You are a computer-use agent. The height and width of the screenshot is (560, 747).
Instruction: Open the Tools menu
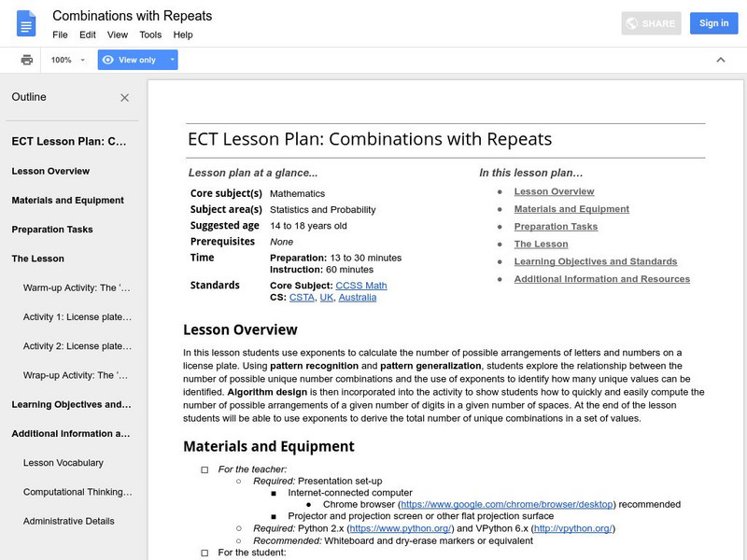(x=150, y=35)
